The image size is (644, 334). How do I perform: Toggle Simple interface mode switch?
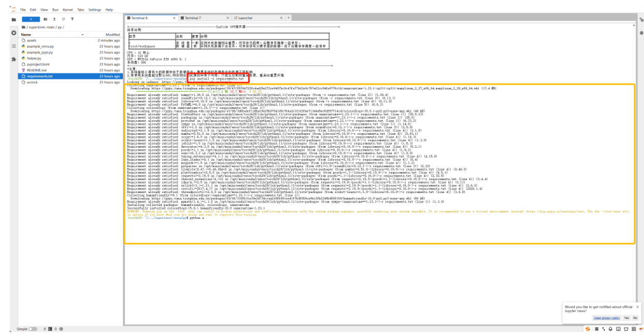pos(33,329)
